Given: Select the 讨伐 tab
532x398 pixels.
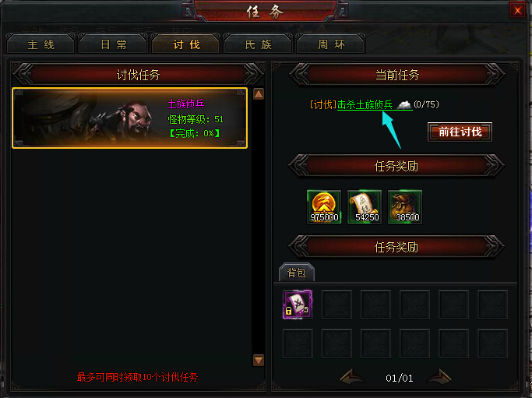Looking at the screenshot, I should [186, 44].
